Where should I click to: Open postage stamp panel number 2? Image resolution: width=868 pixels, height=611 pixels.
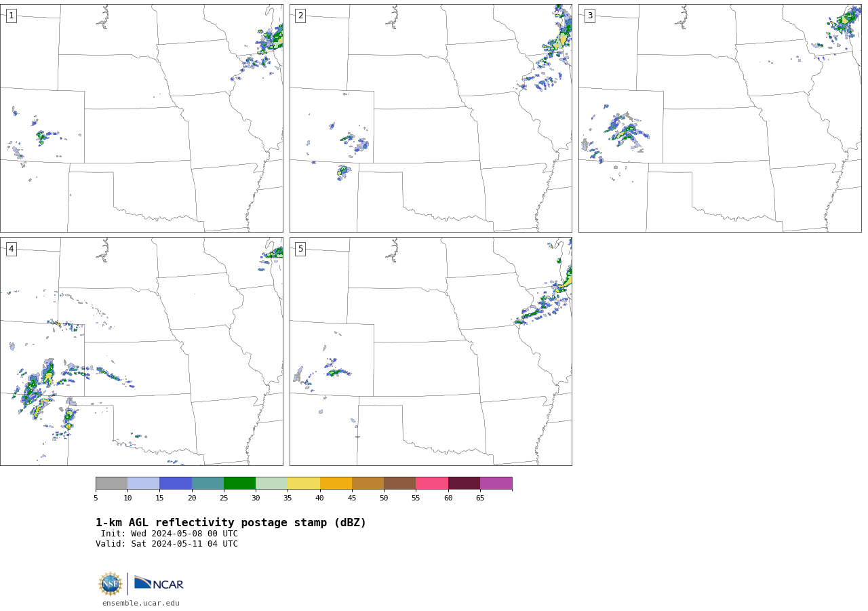tap(431, 118)
